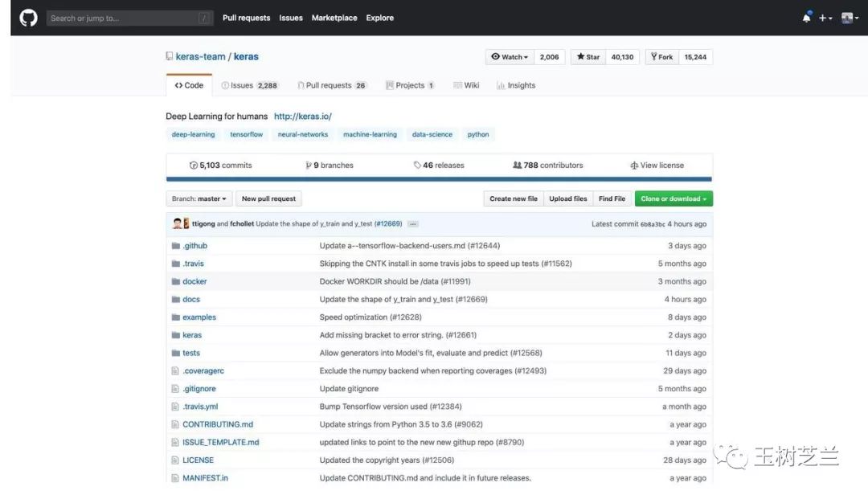The width and height of the screenshot is (868, 495).
Task: View the 9 branches list
Action: pos(329,165)
